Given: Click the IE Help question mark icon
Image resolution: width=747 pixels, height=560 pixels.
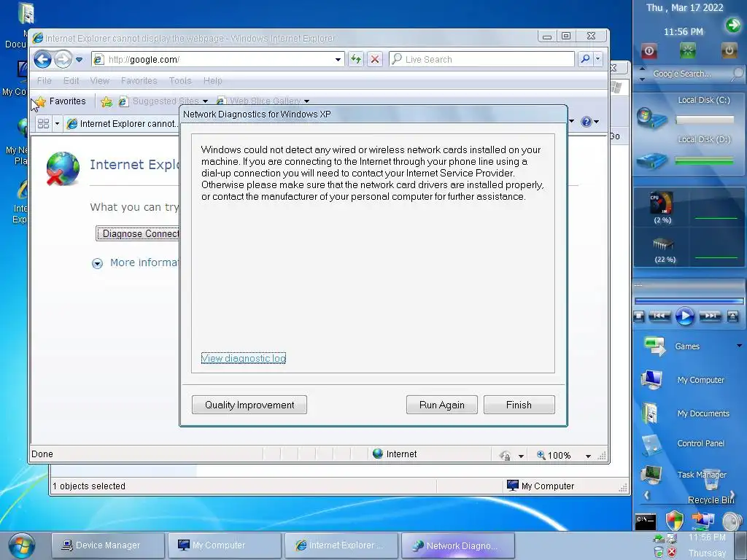Looking at the screenshot, I should pyautogui.click(x=586, y=122).
